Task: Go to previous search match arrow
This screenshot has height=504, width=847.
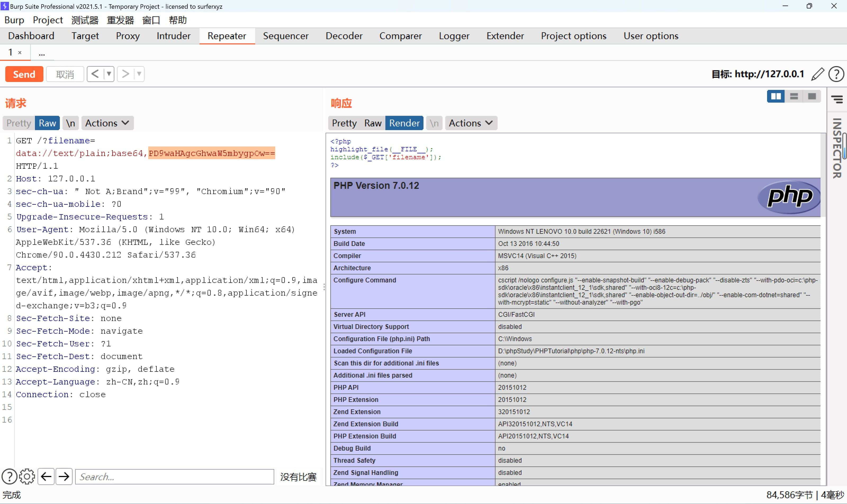Action: point(46,476)
